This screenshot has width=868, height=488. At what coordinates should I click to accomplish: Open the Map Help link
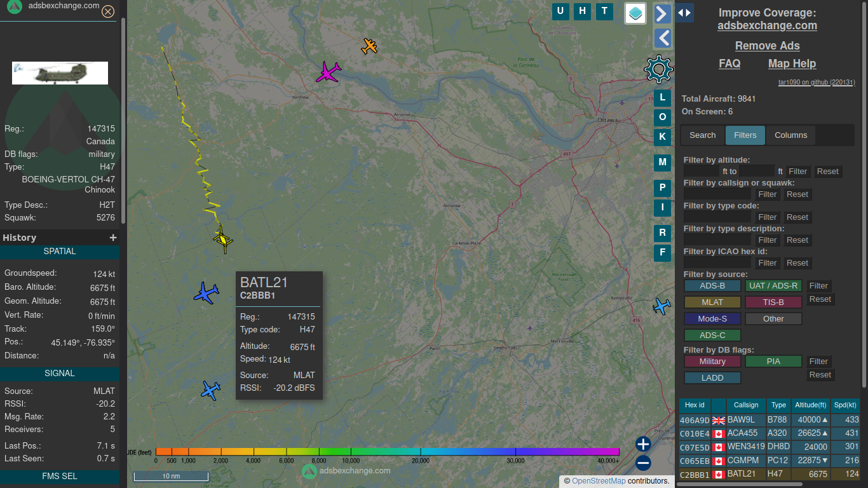792,64
